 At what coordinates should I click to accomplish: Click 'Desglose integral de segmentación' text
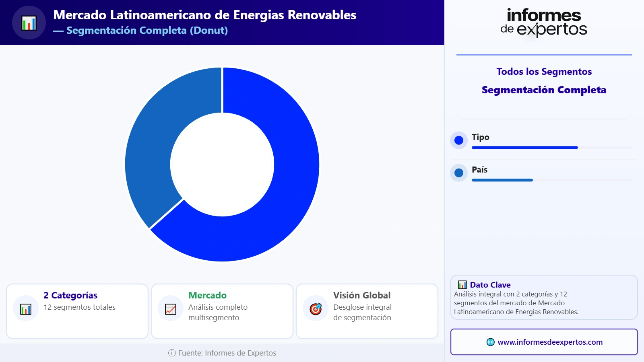point(362,313)
